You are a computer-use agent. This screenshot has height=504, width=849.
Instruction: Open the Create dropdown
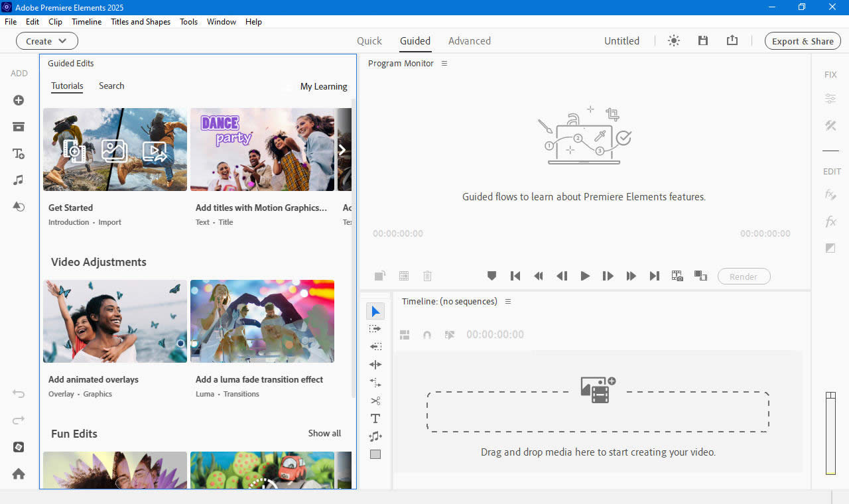pyautogui.click(x=47, y=41)
